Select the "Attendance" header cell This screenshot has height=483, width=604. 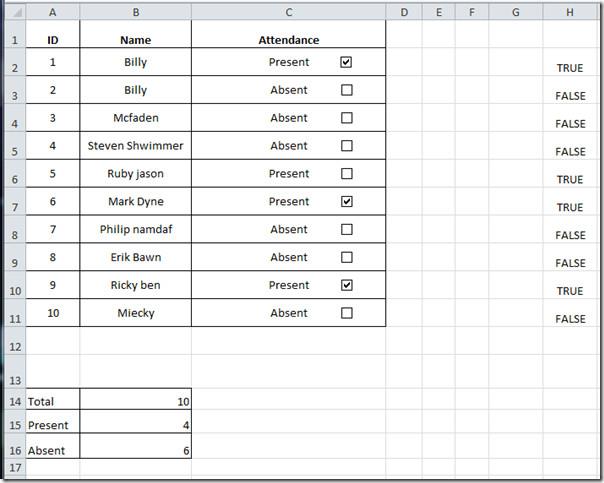coord(288,40)
